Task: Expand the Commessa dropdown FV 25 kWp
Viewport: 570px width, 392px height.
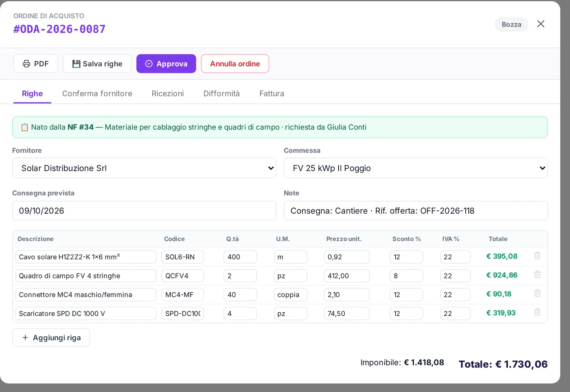Action: point(416,168)
